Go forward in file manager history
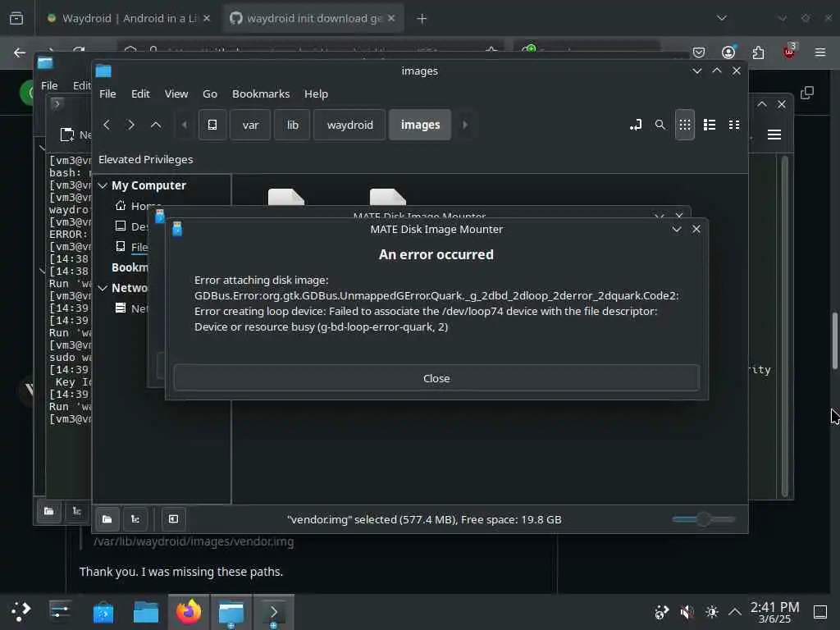Image resolution: width=840 pixels, height=630 pixels. 130,125
